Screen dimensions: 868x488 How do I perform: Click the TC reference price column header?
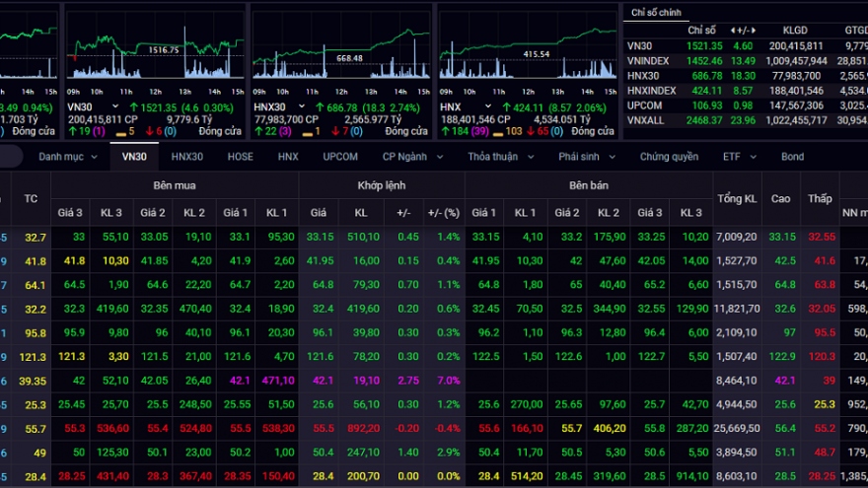click(x=31, y=198)
